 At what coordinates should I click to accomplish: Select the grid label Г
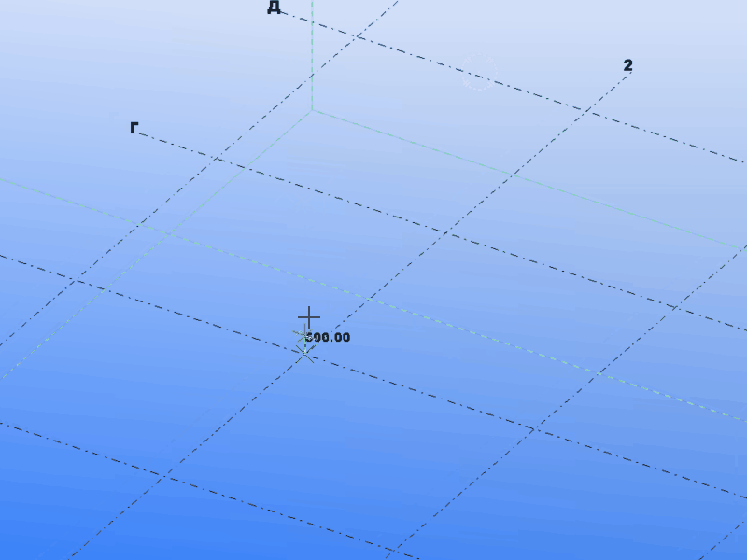[x=134, y=128]
